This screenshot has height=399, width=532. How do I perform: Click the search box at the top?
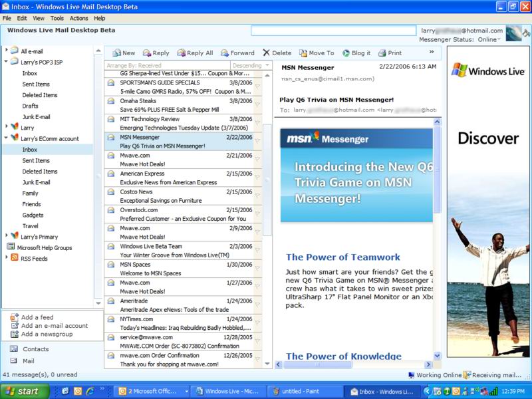tap(334, 31)
